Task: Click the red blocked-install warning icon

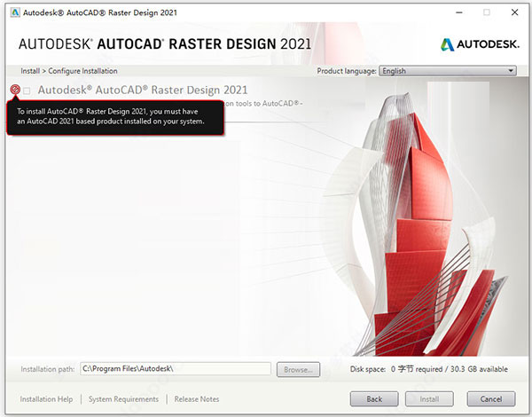Action: tap(15, 90)
